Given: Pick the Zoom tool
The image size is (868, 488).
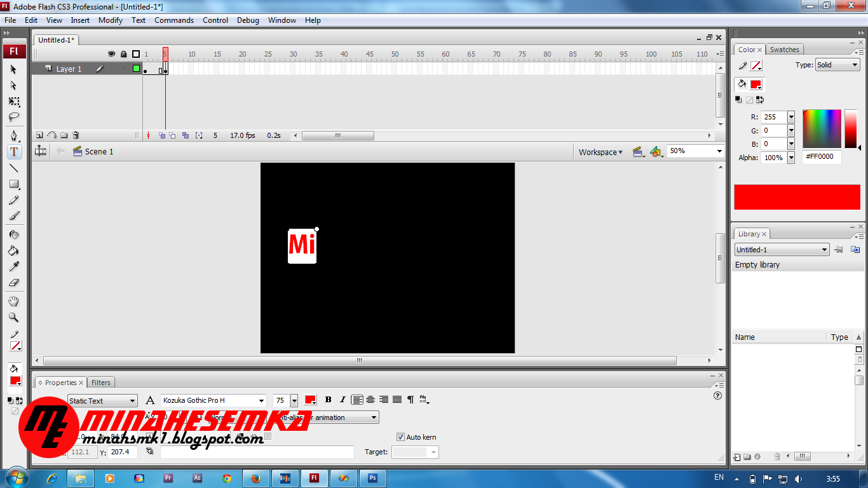Looking at the screenshot, I should click(14, 316).
